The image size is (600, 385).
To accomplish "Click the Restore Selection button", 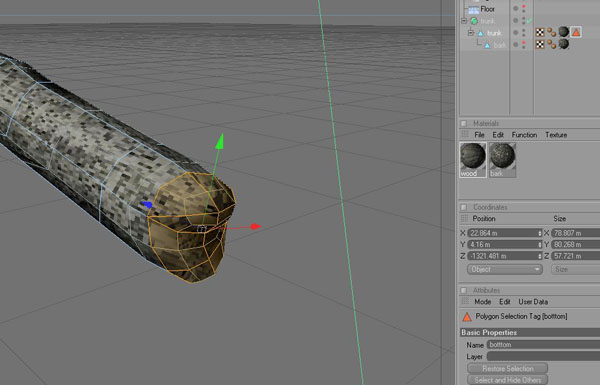I will (x=508, y=369).
